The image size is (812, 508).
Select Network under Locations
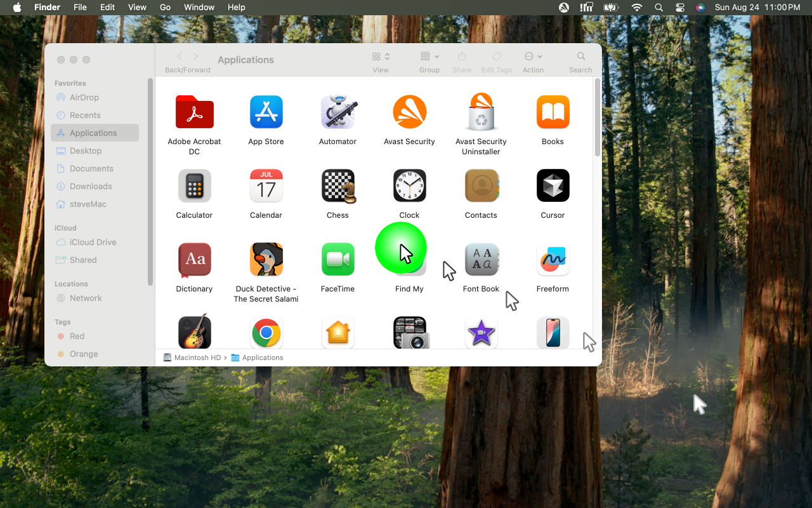(95, 298)
